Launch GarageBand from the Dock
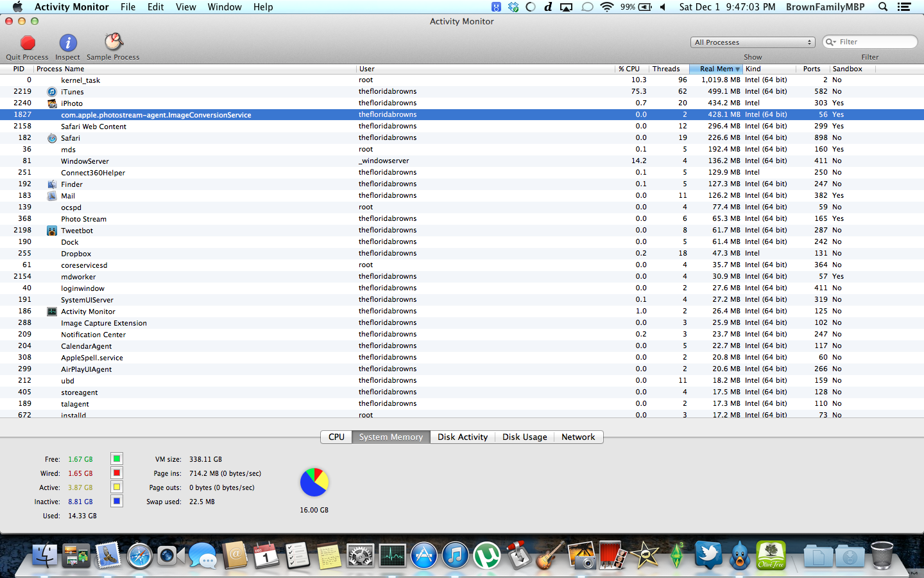 [550, 556]
